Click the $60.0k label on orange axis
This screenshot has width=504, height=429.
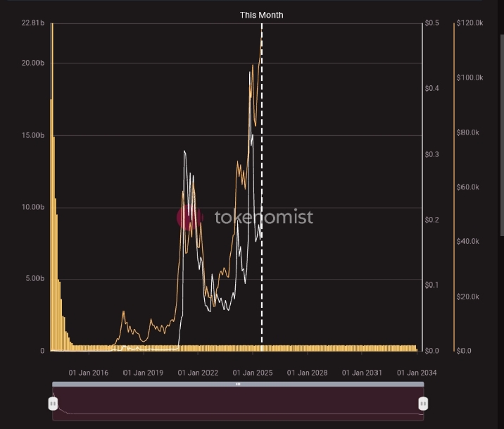click(x=468, y=187)
